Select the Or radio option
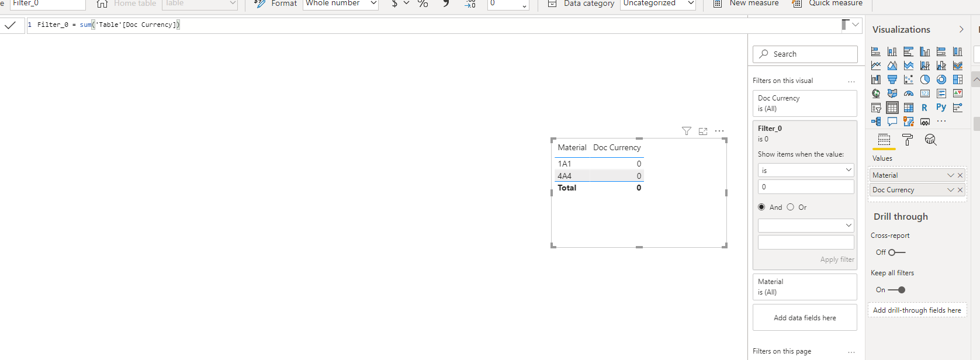This screenshot has width=980, height=360. tap(790, 207)
